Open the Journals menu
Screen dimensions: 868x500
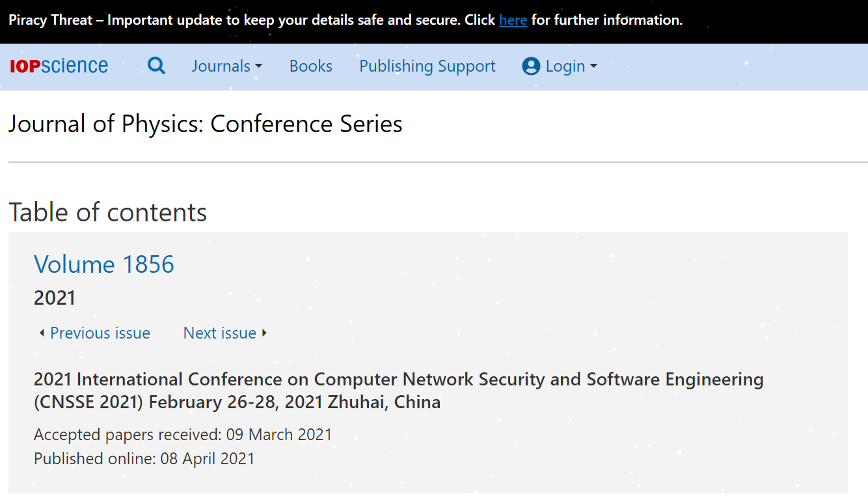[x=226, y=66]
